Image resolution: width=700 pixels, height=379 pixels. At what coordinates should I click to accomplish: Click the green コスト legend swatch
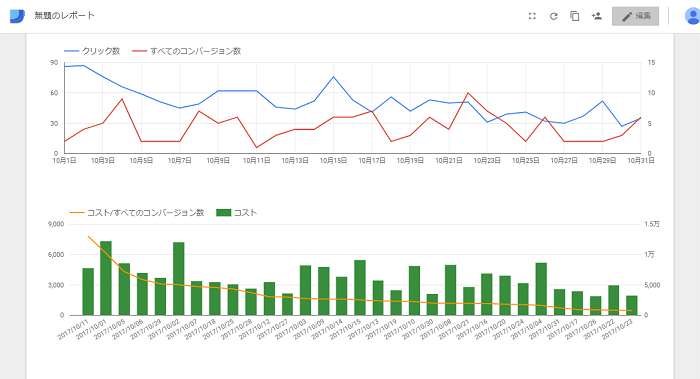pyautogui.click(x=223, y=212)
